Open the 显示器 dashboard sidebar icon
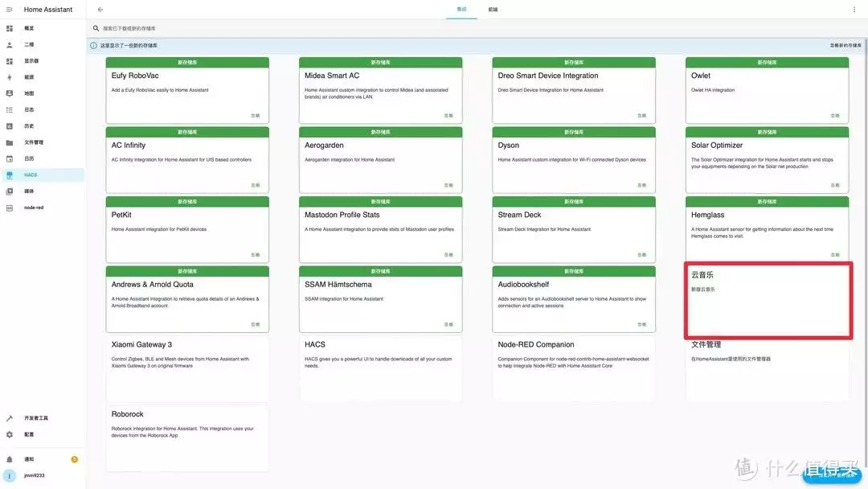The height and width of the screenshot is (489, 868). (x=10, y=61)
